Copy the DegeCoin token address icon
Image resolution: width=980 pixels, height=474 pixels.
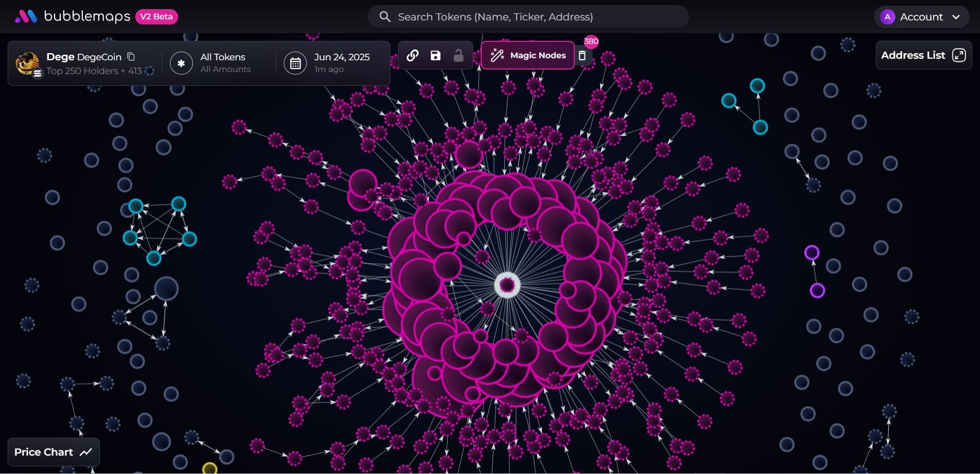point(131,57)
